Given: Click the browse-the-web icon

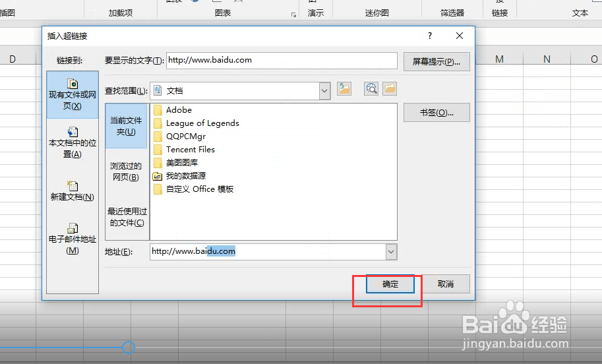Looking at the screenshot, I should (371, 89).
